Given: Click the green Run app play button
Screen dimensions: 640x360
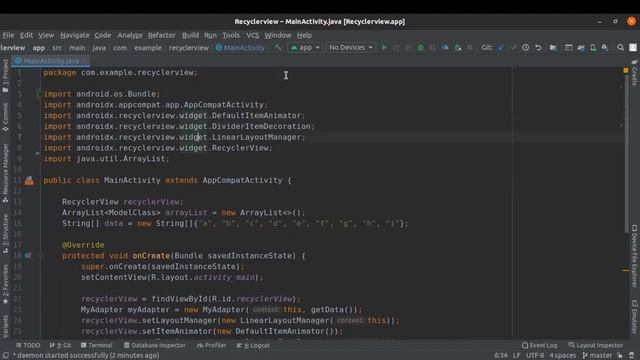Looking at the screenshot, I should click(x=384, y=48).
